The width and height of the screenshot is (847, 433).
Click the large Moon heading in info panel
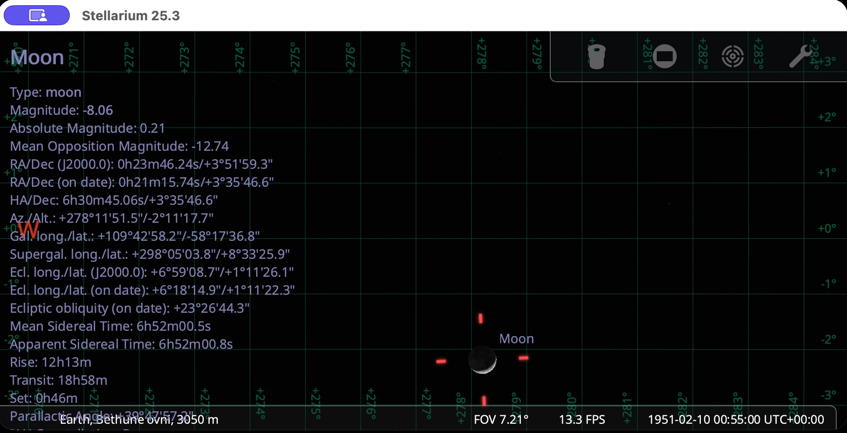point(37,57)
